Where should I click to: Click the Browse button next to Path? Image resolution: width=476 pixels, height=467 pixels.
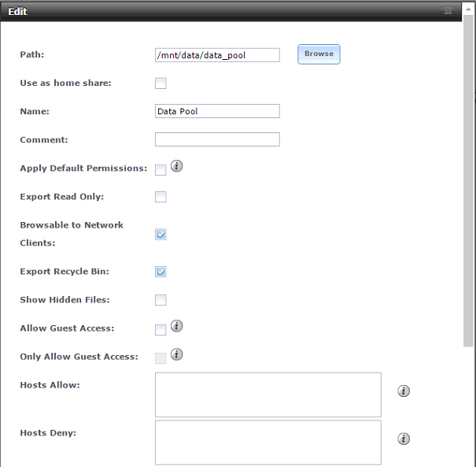319,54
